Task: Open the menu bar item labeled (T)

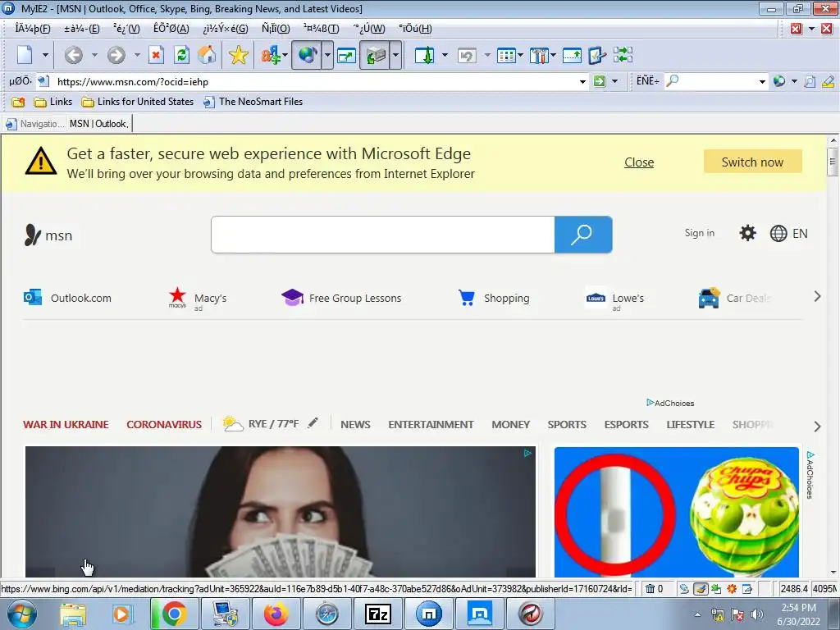Action: [321, 29]
